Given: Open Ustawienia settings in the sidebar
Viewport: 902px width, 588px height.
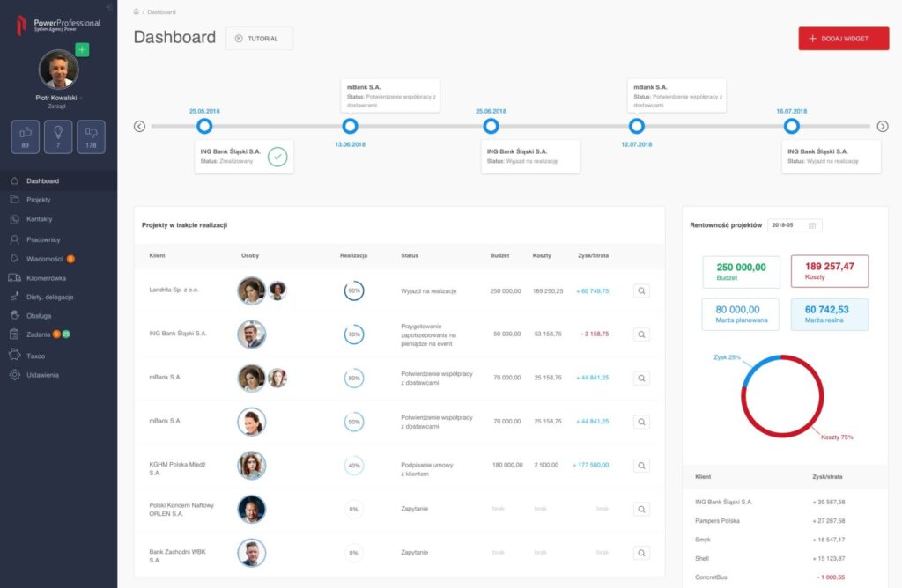Looking at the screenshot, I should (42, 375).
